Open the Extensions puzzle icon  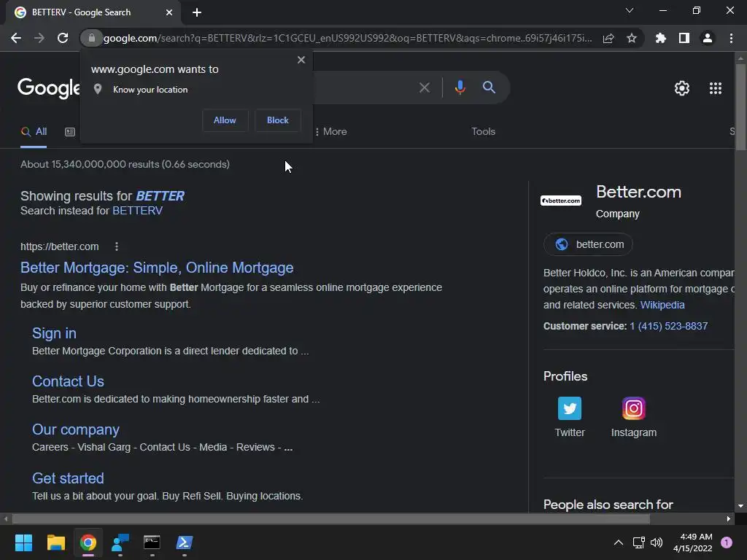[x=660, y=38]
